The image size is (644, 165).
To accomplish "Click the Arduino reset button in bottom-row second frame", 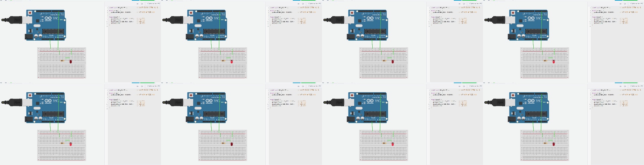I will pos(191,95).
